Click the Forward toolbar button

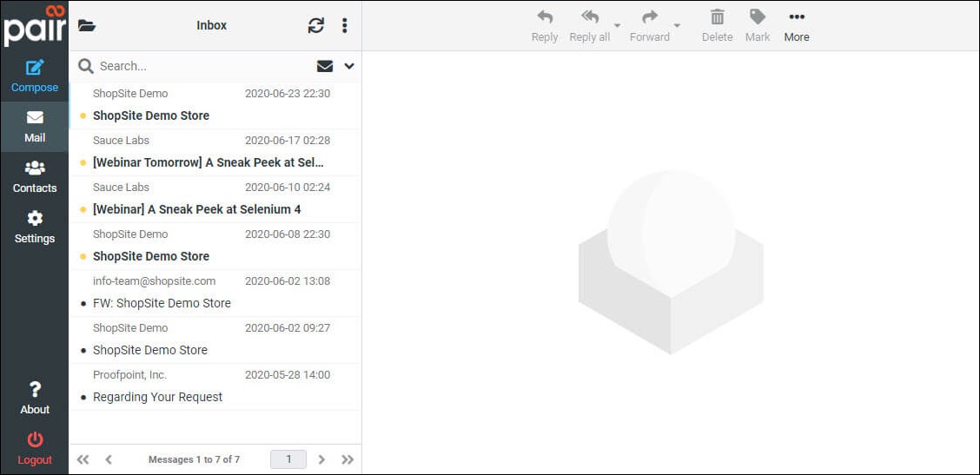pyautogui.click(x=649, y=26)
